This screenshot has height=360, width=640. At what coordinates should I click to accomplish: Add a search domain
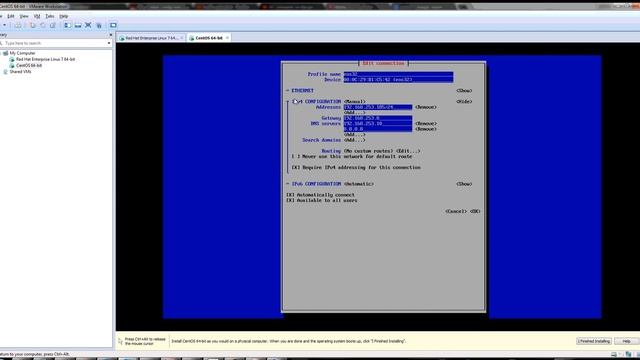tap(355, 140)
